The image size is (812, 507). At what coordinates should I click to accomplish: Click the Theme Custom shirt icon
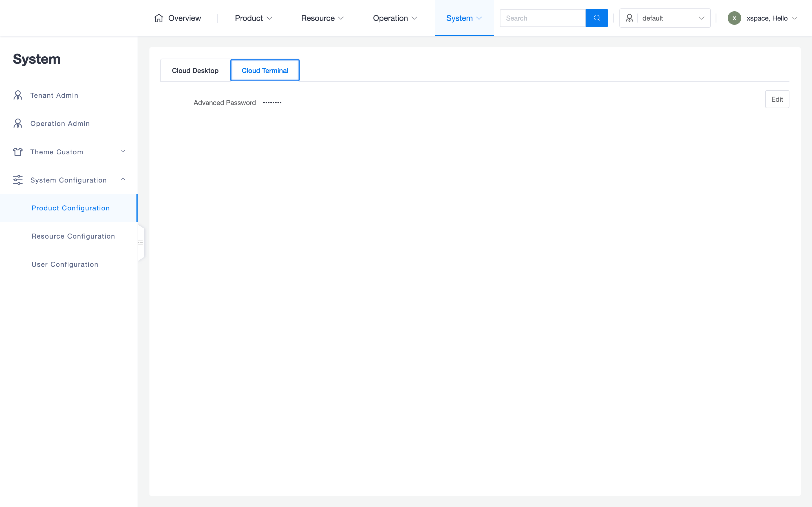pos(18,152)
